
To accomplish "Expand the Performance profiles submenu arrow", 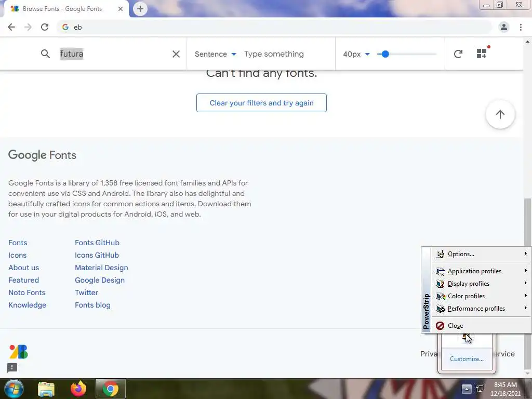I will tap(525, 308).
